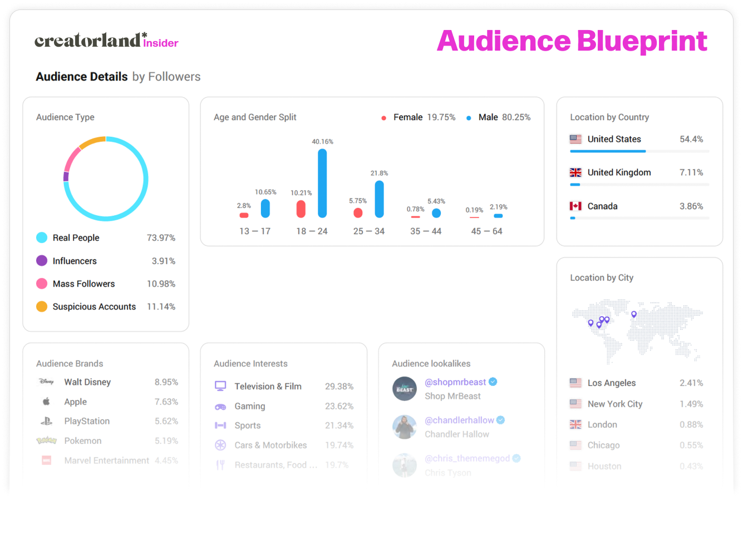Click the '35 – 44' age group label
This screenshot has width=743, height=560.
(426, 231)
